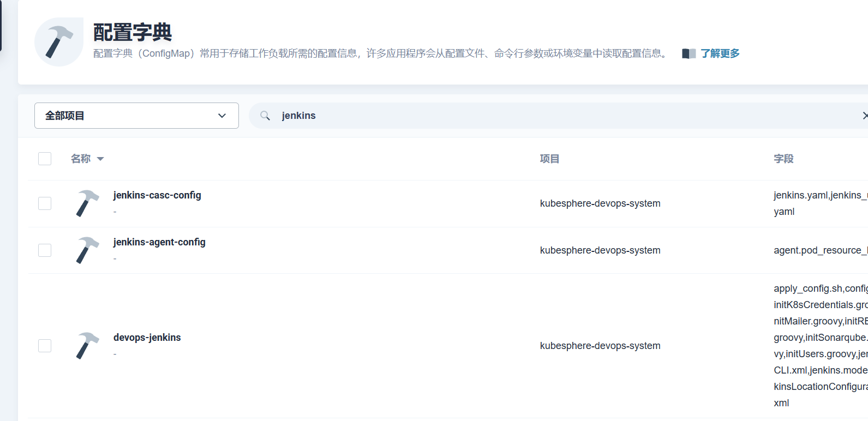This screenshot has width=868, height=421.
Task: Click the ConfigMap description text
Action: (380, 53)
